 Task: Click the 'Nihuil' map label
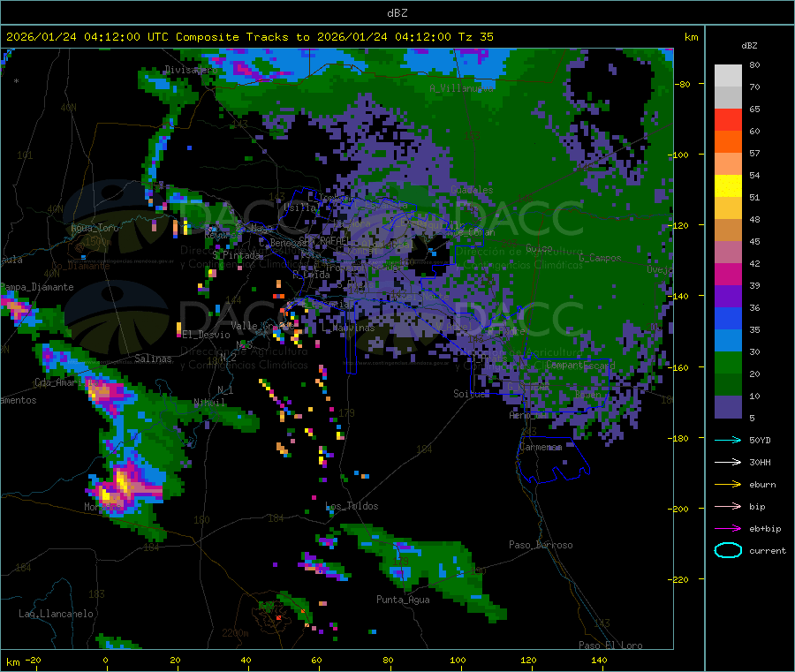(209, 403)
